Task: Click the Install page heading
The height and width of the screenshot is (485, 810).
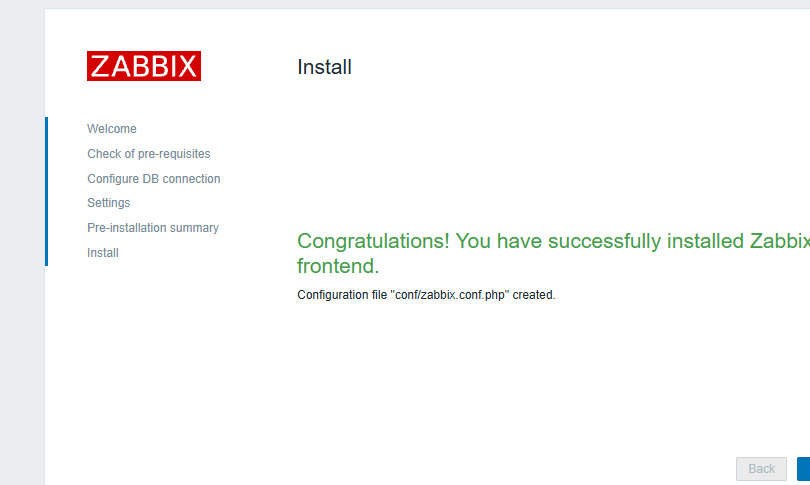Action: pos(324,67)
